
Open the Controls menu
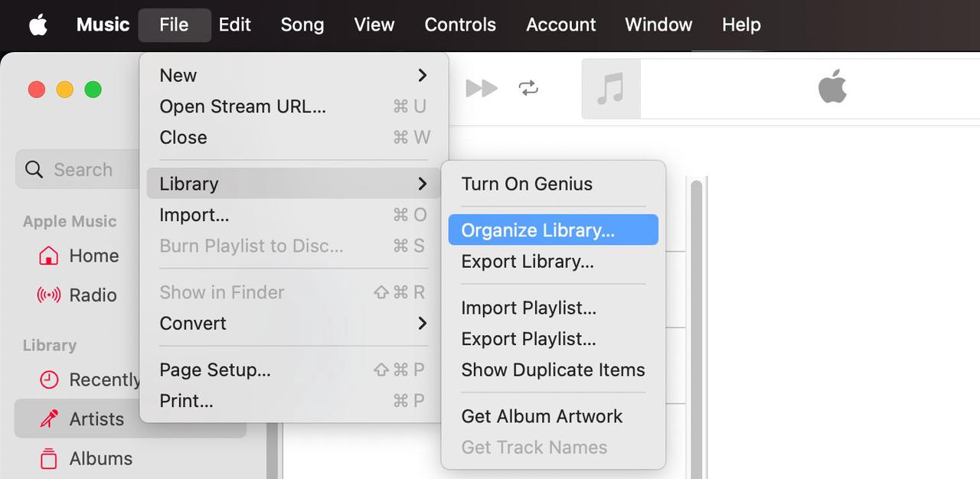(459, 24)
